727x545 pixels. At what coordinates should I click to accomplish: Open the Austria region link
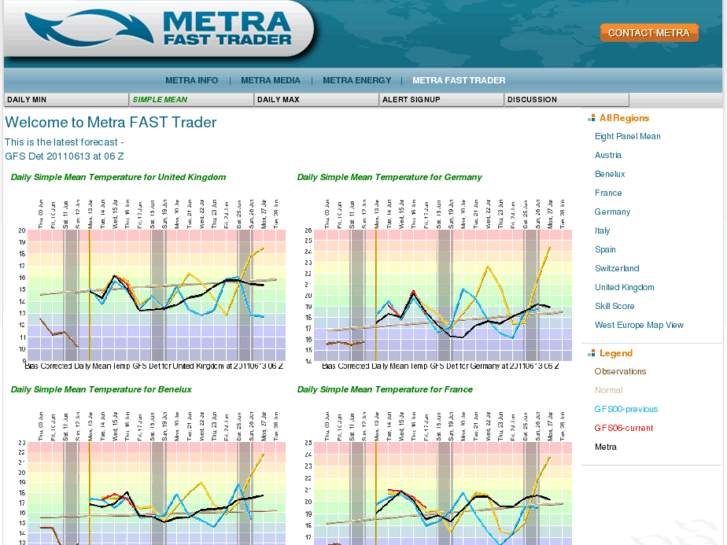click(608, 155)
